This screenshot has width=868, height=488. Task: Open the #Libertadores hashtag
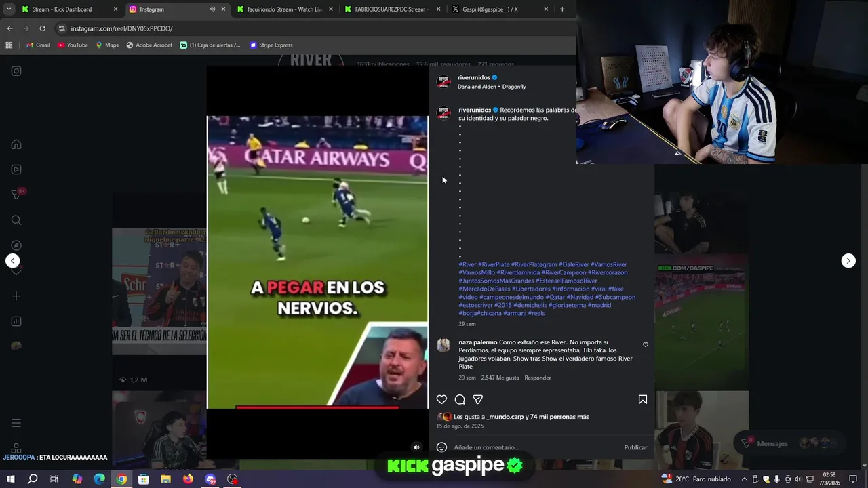tap(531, 289)
